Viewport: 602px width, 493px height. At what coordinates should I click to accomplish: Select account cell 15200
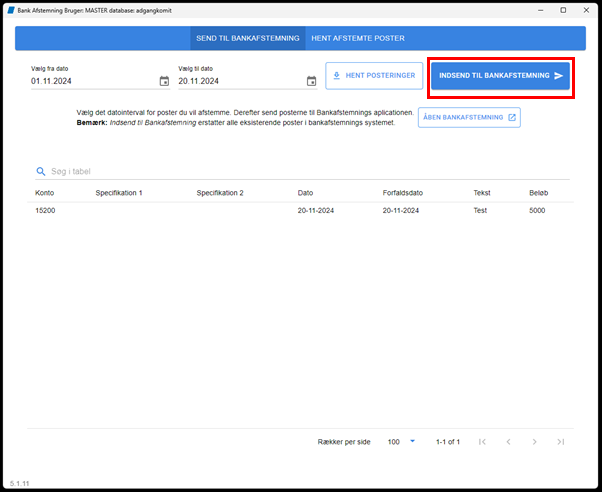45,210
